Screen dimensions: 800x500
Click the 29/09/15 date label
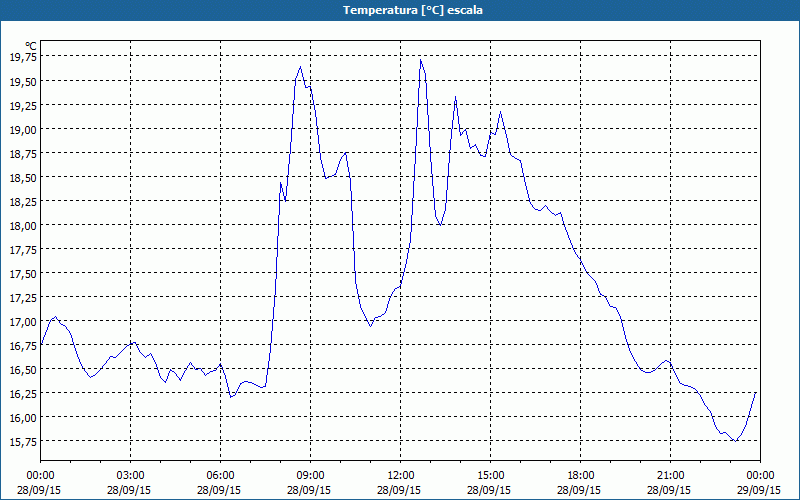tap(761, 490)
